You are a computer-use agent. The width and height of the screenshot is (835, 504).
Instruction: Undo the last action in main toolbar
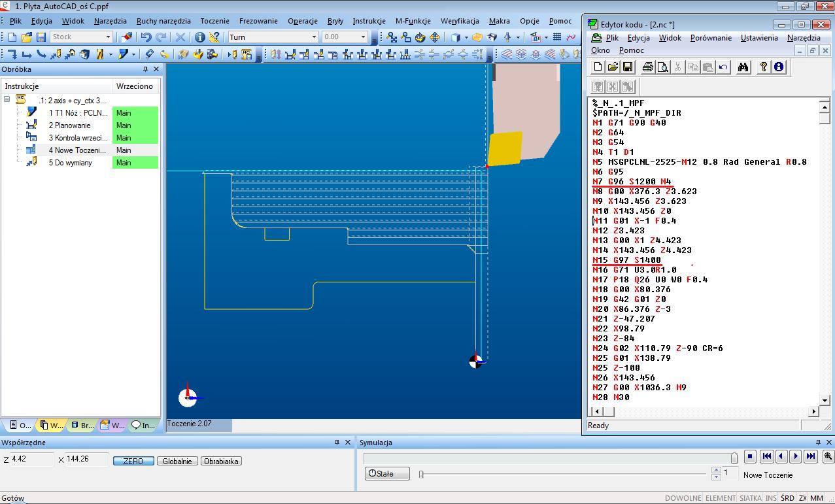146,37
